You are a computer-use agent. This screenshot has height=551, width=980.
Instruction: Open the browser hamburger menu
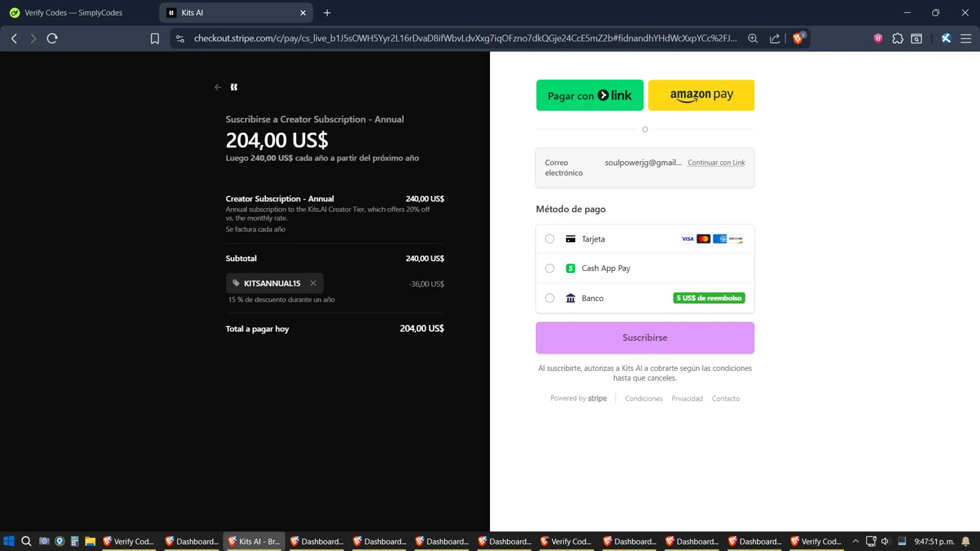coord(966,39)
